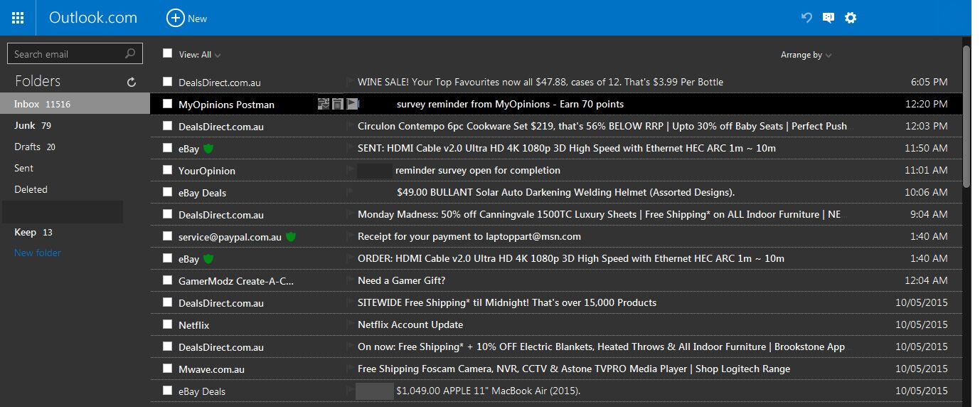Open 'SENT: HDMI Cable v2.0' email subject

point(567,148)
